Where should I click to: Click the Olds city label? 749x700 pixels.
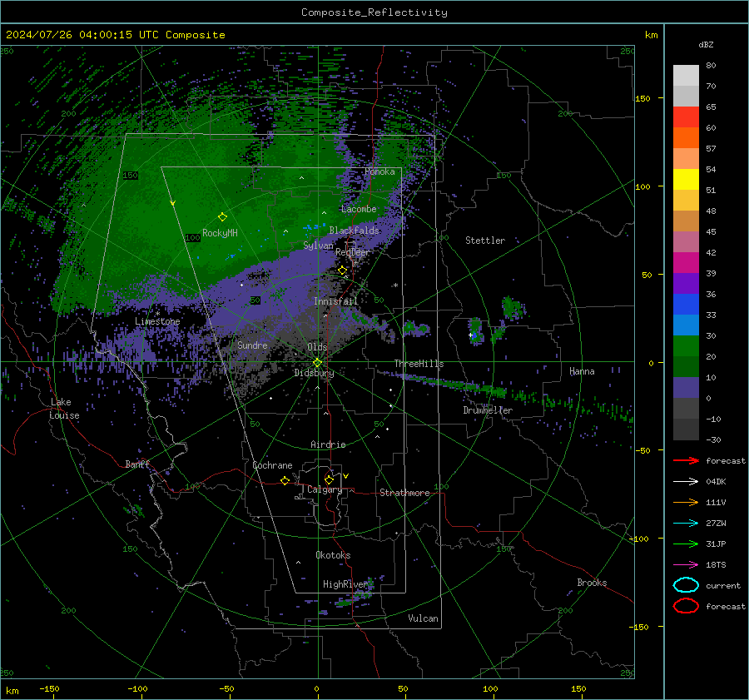[x=317, y=347]
